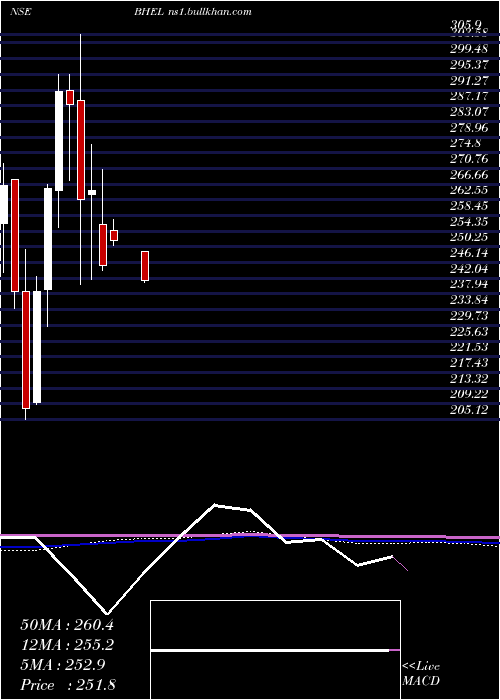Select the 233.84 price axis label

pos(469,299)
